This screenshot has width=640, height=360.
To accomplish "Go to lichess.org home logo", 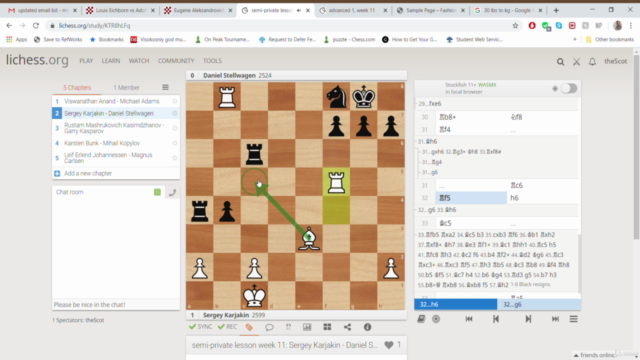I will (37, 60).
